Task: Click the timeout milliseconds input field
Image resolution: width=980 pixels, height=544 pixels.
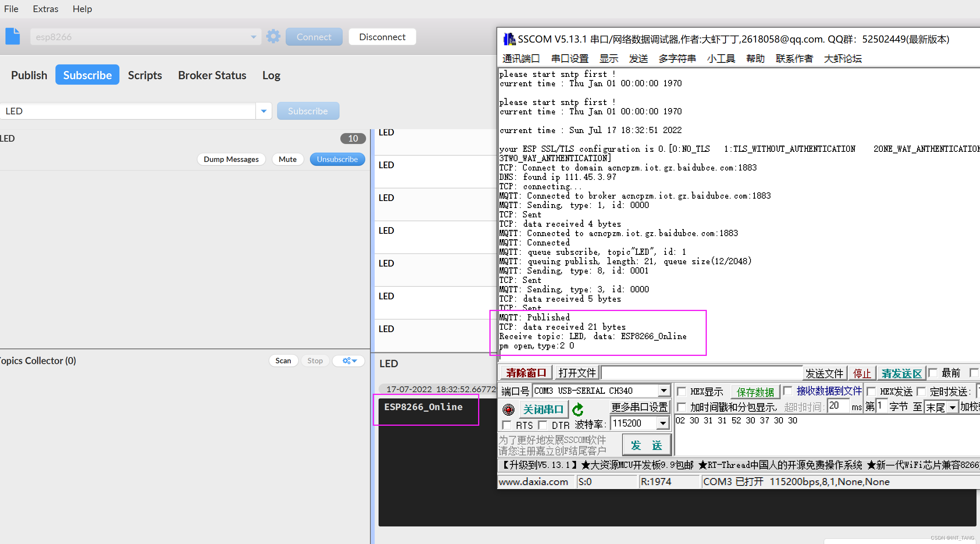Action: pyautogui.click(x=838, y=406)
